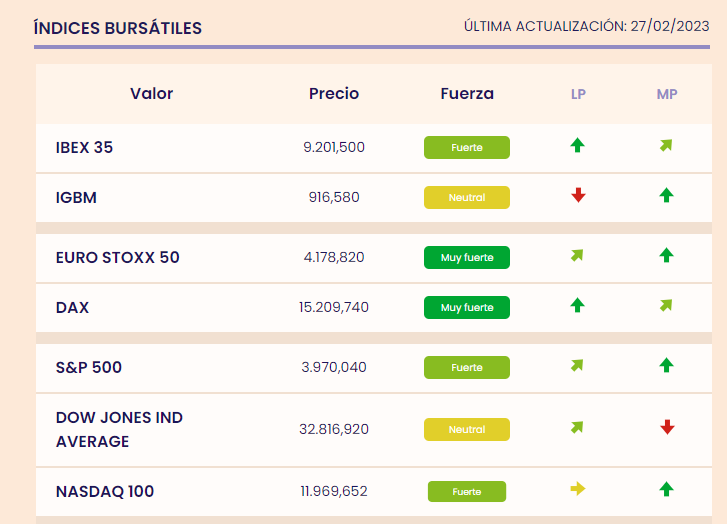Click the NASDAQ 100 MP green up arrow

pos(667,489)
